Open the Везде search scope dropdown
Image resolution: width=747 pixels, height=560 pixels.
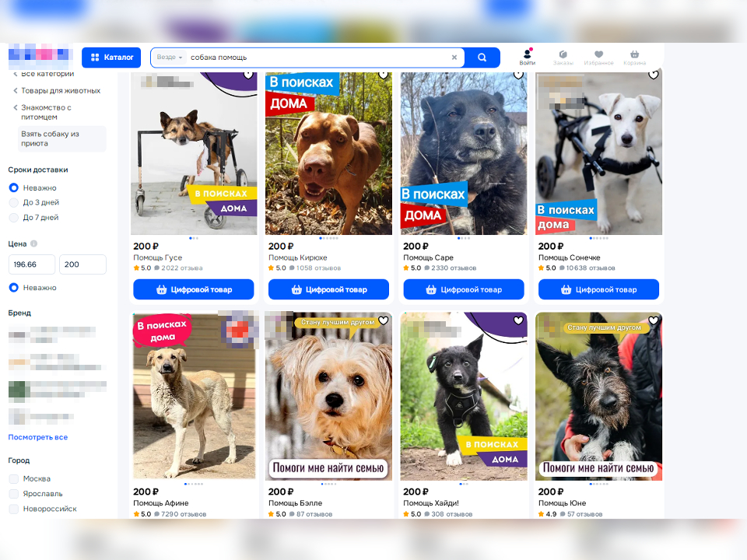pyautogui.click(x=170, y=57)
